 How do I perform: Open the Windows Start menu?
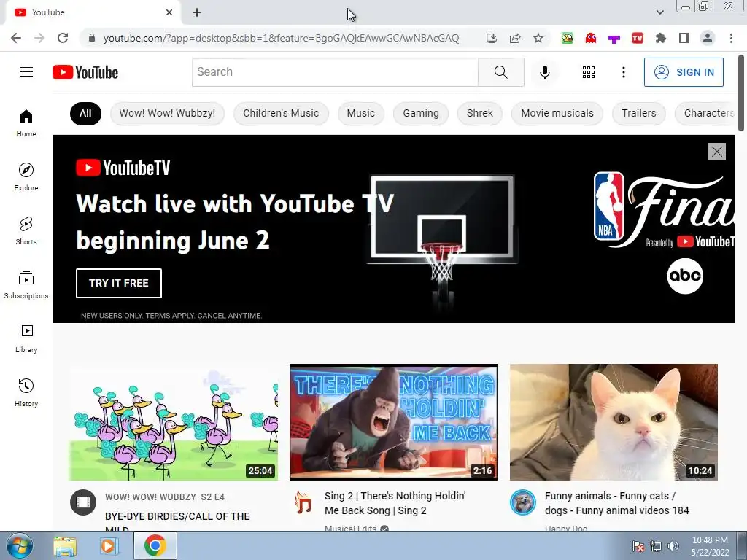coord(20,545)
